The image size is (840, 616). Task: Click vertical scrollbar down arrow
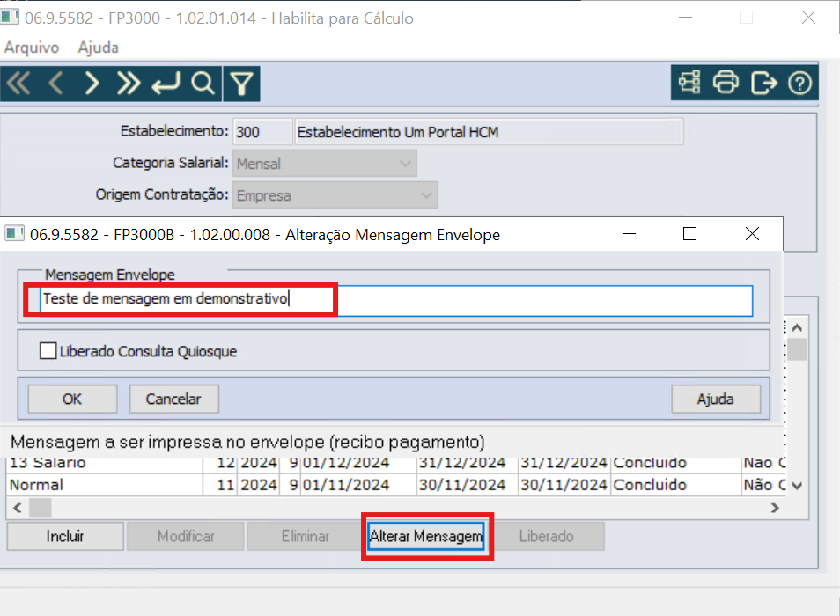click(x=797, y=486)
